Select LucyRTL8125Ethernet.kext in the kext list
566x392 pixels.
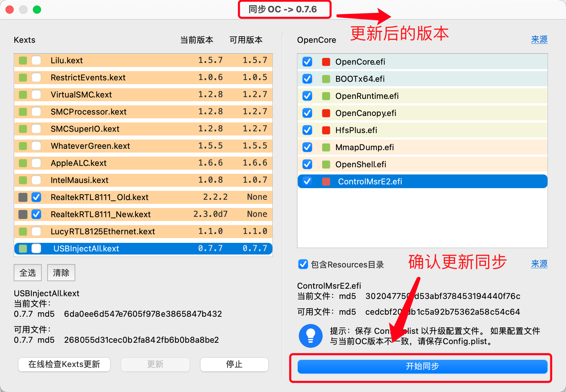(103, 232)
